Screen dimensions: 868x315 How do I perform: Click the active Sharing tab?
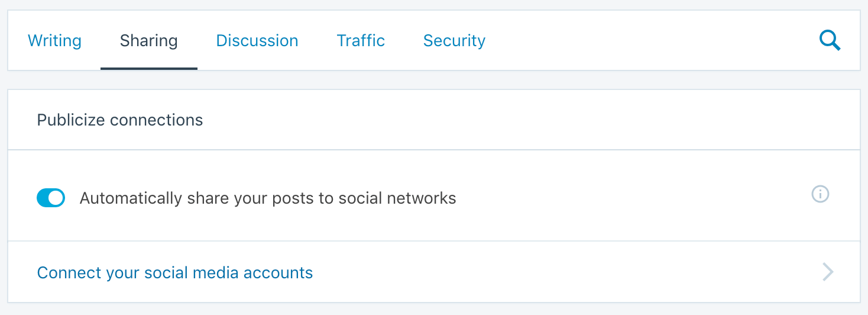coord(149,41)
